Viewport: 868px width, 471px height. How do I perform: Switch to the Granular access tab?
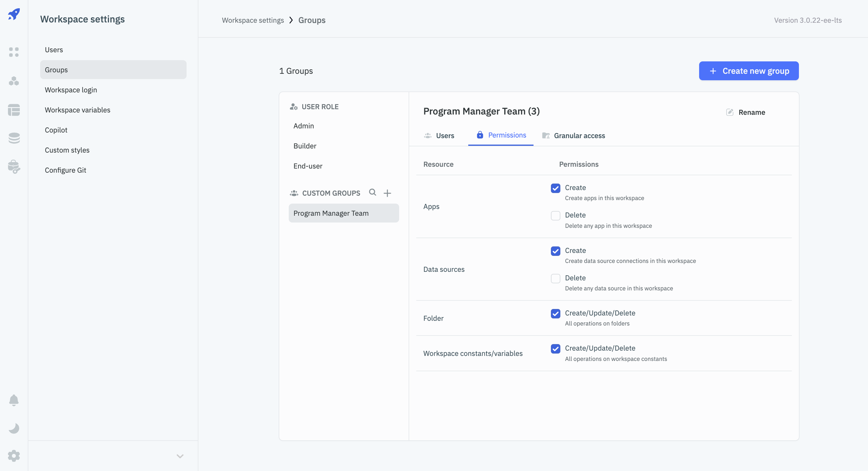[579, 135]
